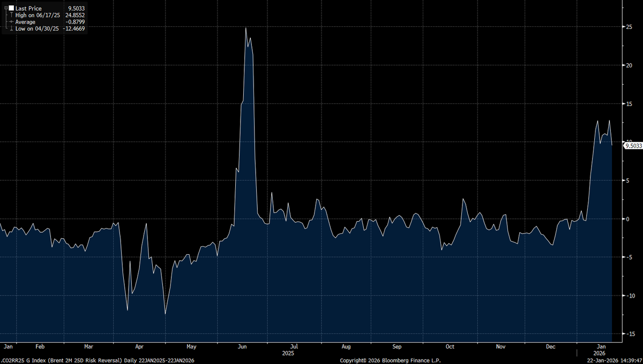Click the Average line marker icon
Image resolution: width=643 pixels, height=364 pixels.
click(11, 22)
